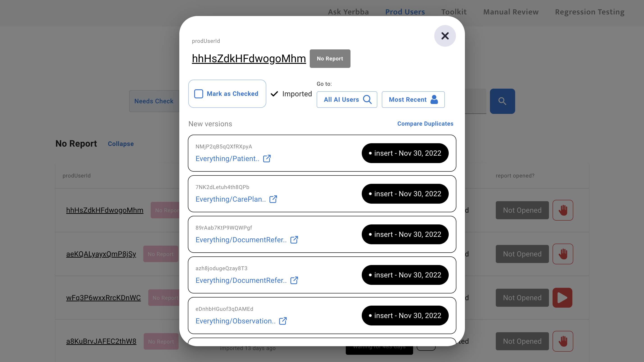The width and height of the screenshot is (644, 362).
Task: Click red hand icon for aeKQALyayxQmP8jSy row
Action: 563,254
